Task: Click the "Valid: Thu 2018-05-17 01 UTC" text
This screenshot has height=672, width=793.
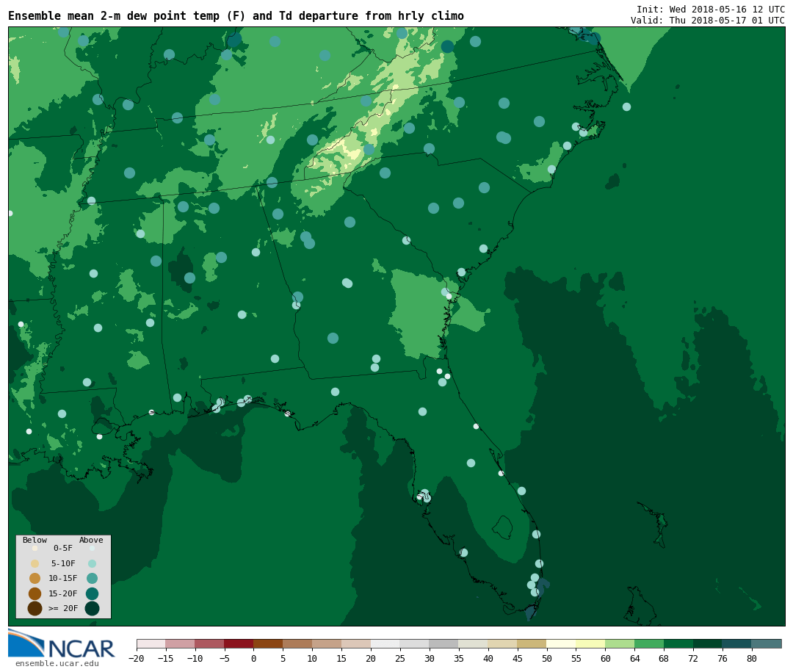Action: coord(708,21)
